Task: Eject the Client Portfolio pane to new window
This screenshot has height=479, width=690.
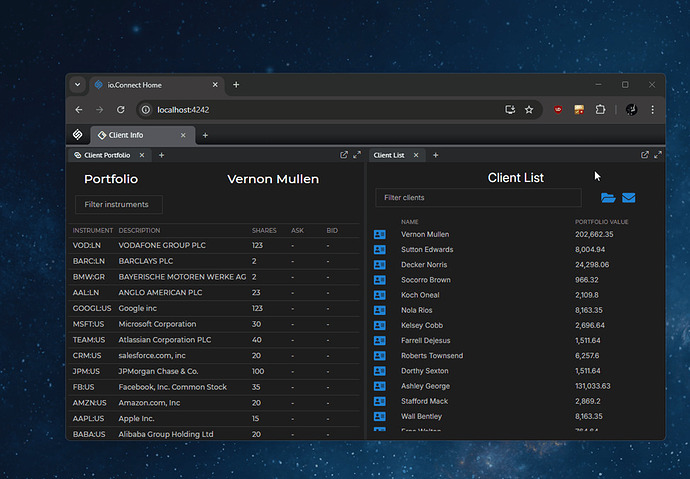Action: (x=344, y=155)
